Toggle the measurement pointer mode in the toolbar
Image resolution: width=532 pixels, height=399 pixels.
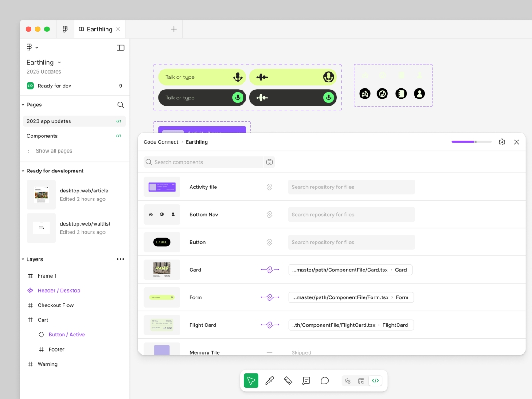[x=361, y=380]
